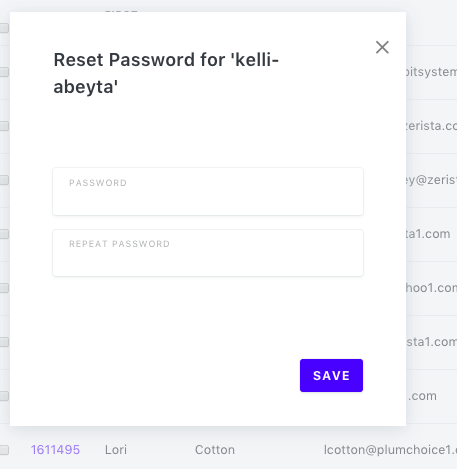Image resolution: width=457 pixels, height=469 pixels.
Task: Focus the Password input field
Action: point(208,191)
